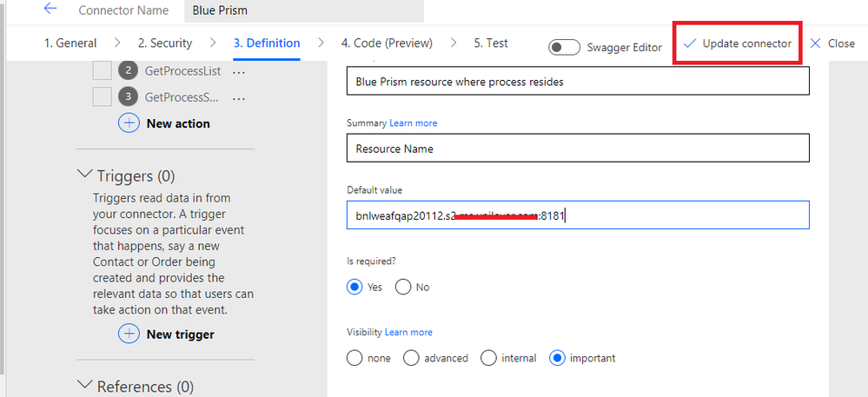Click the plus icon for New action

tap(129, 123)
